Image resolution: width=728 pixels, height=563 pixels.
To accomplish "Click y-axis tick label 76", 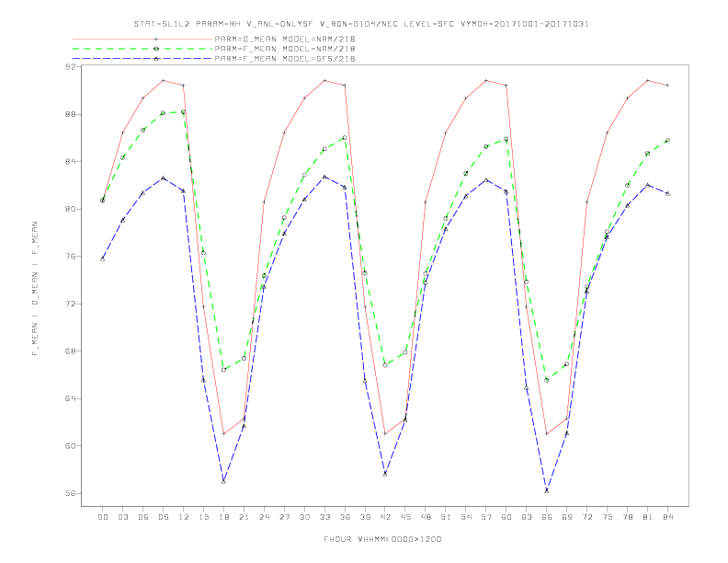I will (x=71, y=257).
